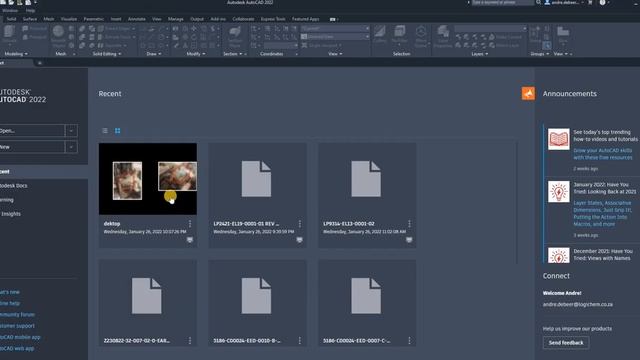Screen dimensions: 640x360
Task: Click the LP2421-E119-0001-01 REV file document icon
Action: (256, 179)
